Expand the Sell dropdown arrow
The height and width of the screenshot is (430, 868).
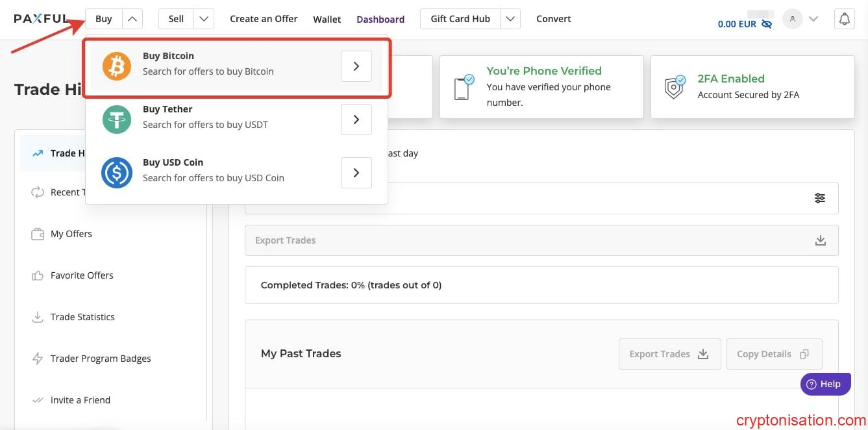pos(205,19)
